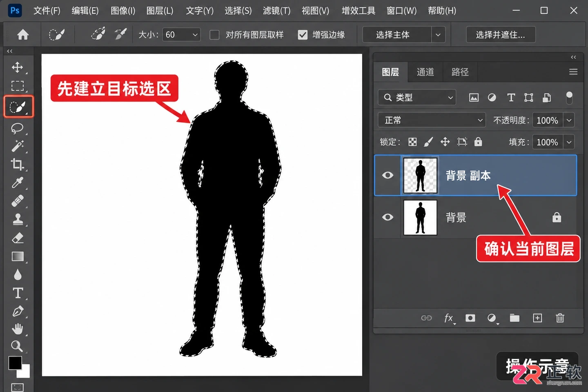This screenshot has width=588, height=392.
Task: Hide the 背景 layer via eye icon
Action: pyautogui.click(x=388, y=217)
